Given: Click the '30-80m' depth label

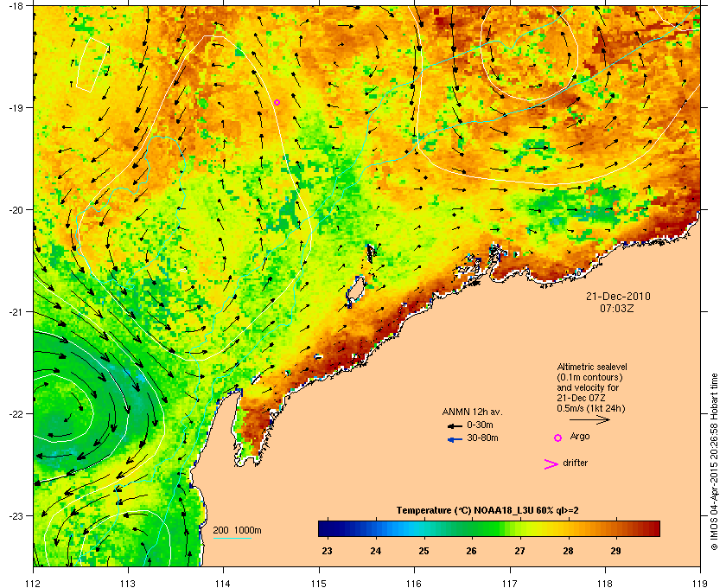Looking at the screenshot, I should 482,438.
